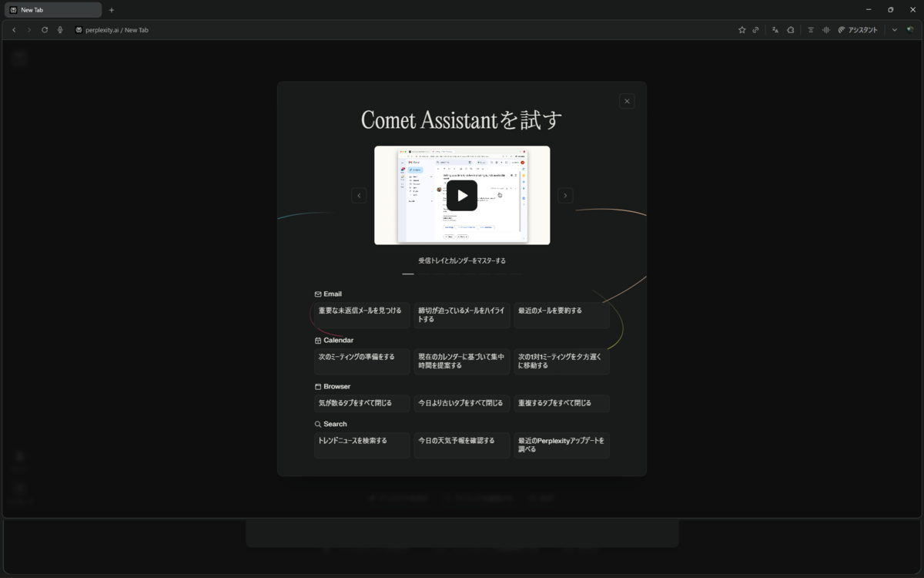The width and height of the screenshot is (924, 578).
Task: Click the browser back arrow
Action: click(14, 29)
